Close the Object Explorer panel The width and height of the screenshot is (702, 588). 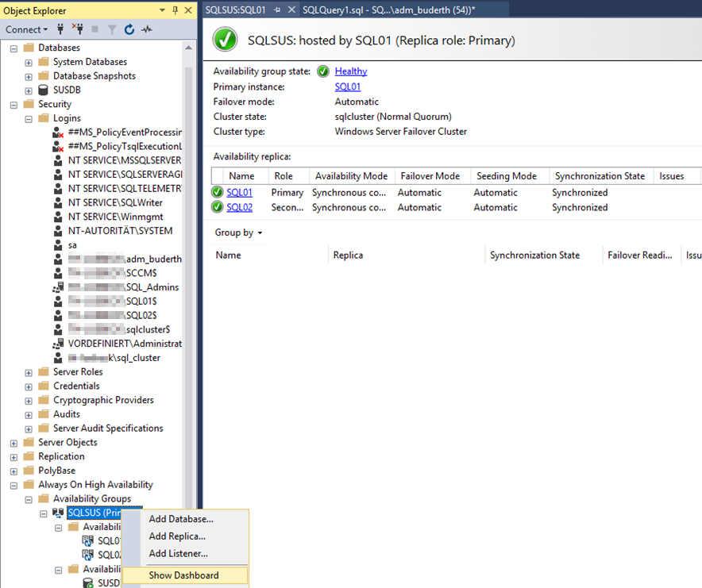(x=188, y=10)
